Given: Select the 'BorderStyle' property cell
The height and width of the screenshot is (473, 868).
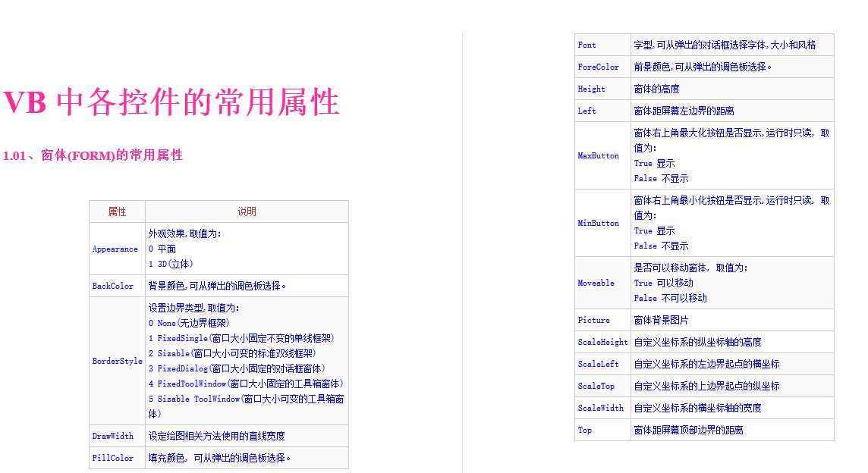Looking at the screenshot, I should click(118, 361).
